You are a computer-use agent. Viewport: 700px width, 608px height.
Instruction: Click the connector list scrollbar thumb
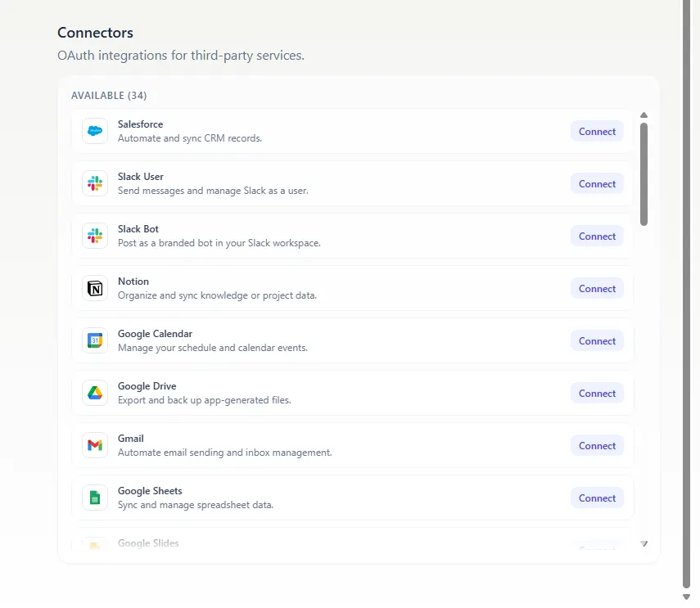tap(644, 173)
